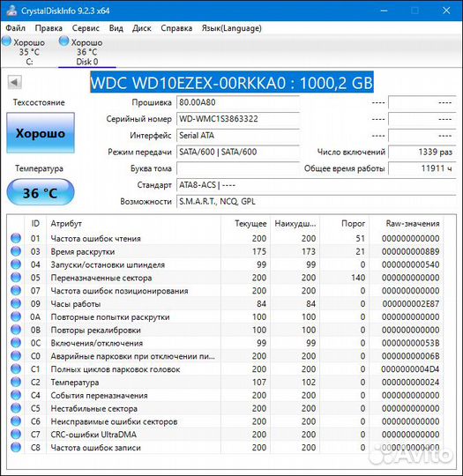Click the Raw-значения column header

(x=407, y=224)
